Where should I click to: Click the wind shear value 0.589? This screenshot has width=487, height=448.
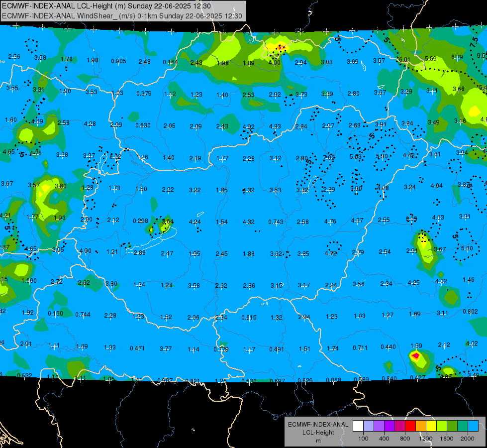361,379
